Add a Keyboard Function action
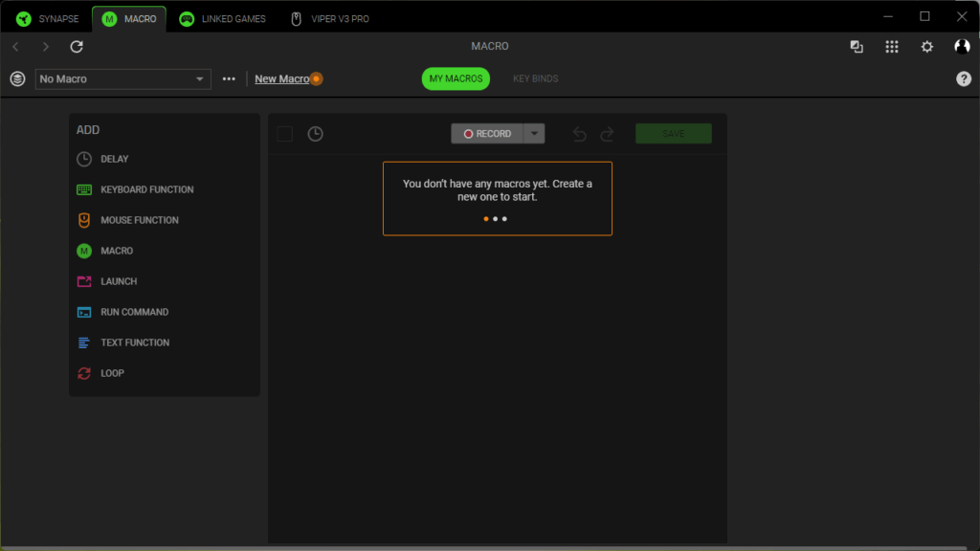 coord(146,189)
